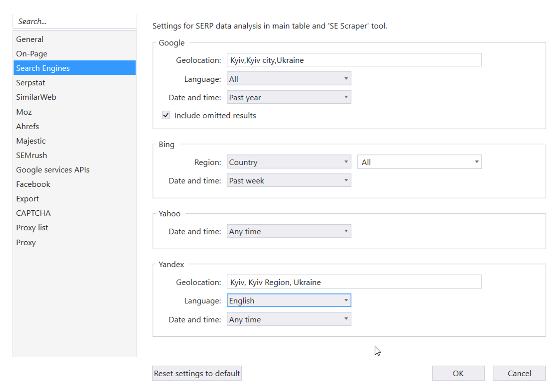Select SEMrush settings section

click(x=74, y=155)
